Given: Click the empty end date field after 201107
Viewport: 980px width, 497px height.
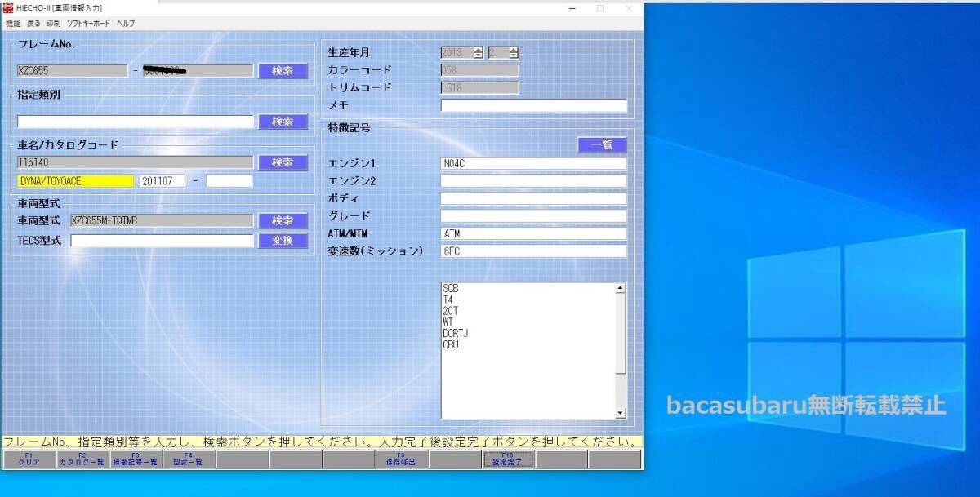Looking at the screenshot, I should [229, 181].
